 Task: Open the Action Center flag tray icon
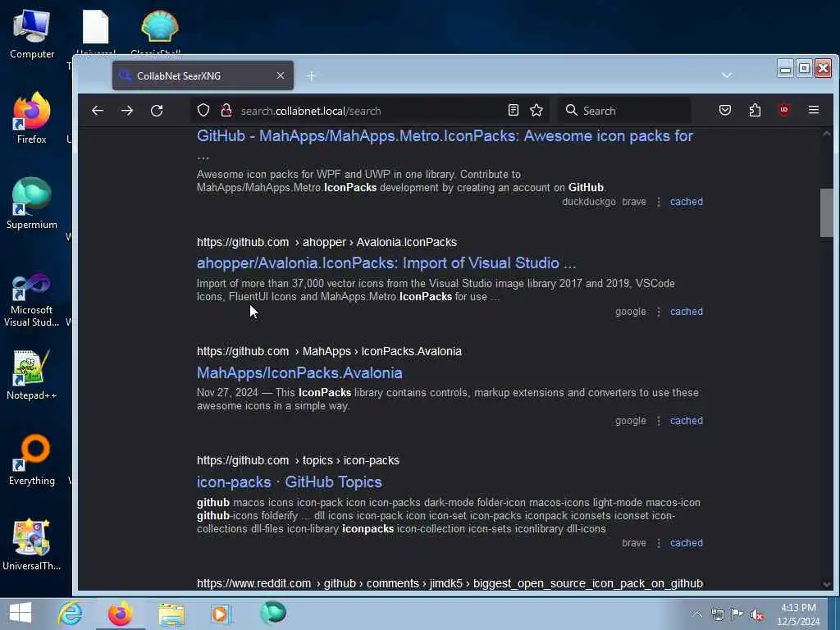[x=737, y=614]
